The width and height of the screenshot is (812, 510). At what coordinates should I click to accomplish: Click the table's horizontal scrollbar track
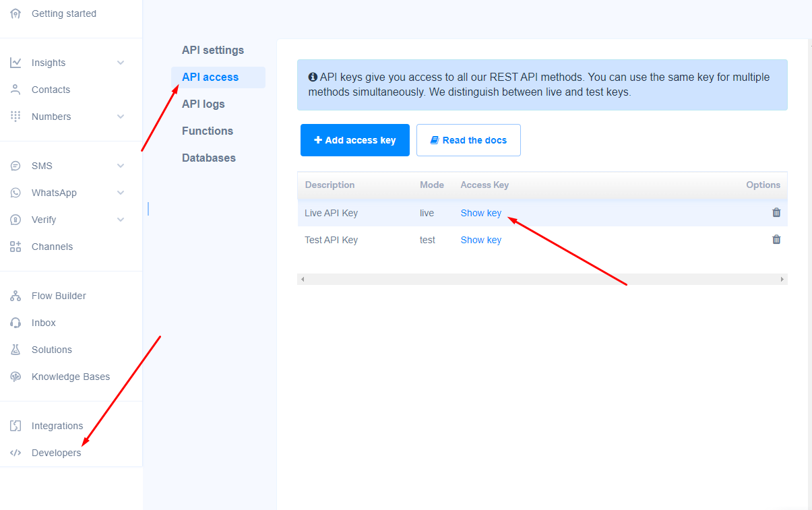[x=542, y=279]
